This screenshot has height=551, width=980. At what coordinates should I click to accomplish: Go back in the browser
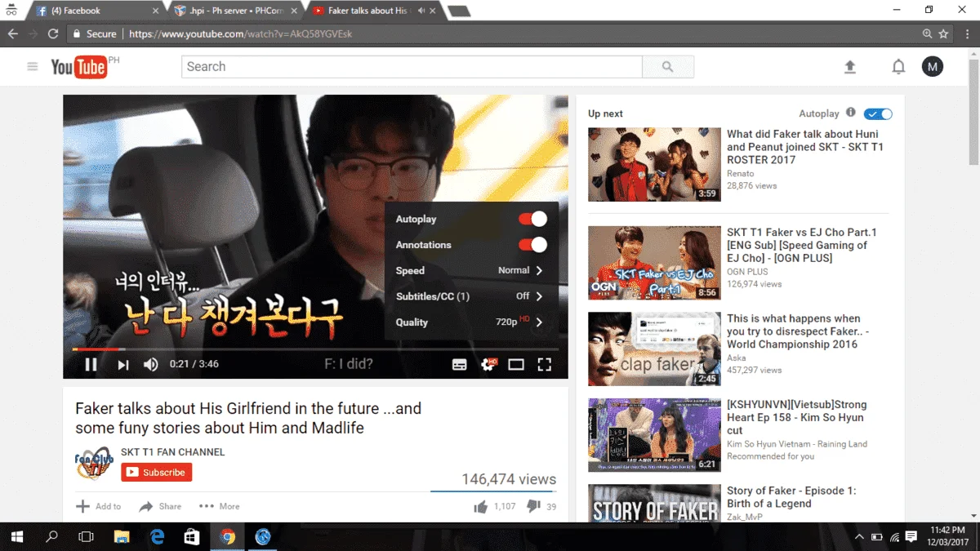pyautogui.click(x=12, y=33)
